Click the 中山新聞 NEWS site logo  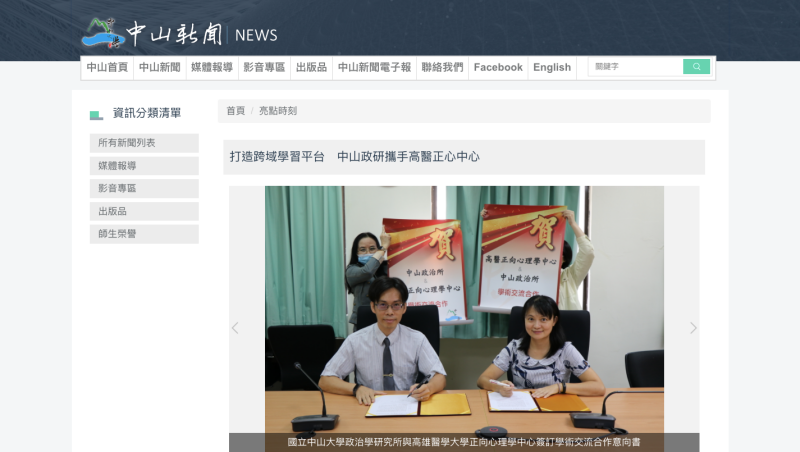click(180, 34)
